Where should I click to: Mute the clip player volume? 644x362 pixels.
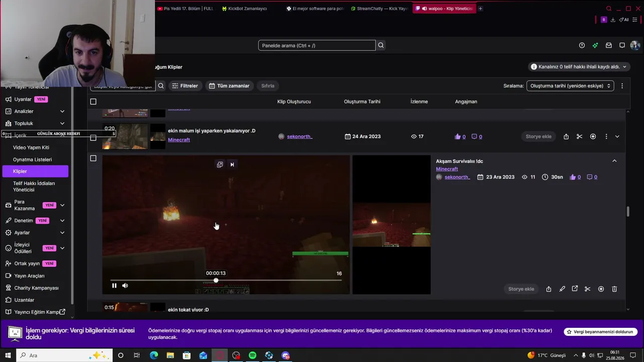[x=125, y=286]
